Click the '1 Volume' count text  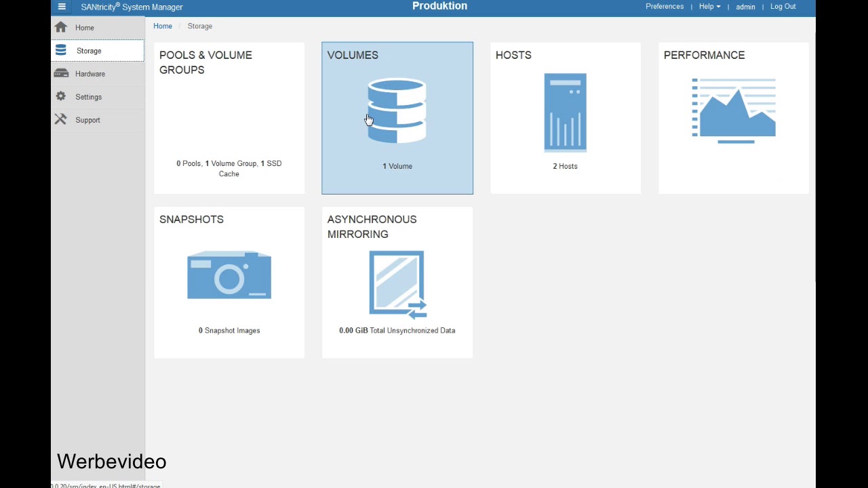[397, 166]
